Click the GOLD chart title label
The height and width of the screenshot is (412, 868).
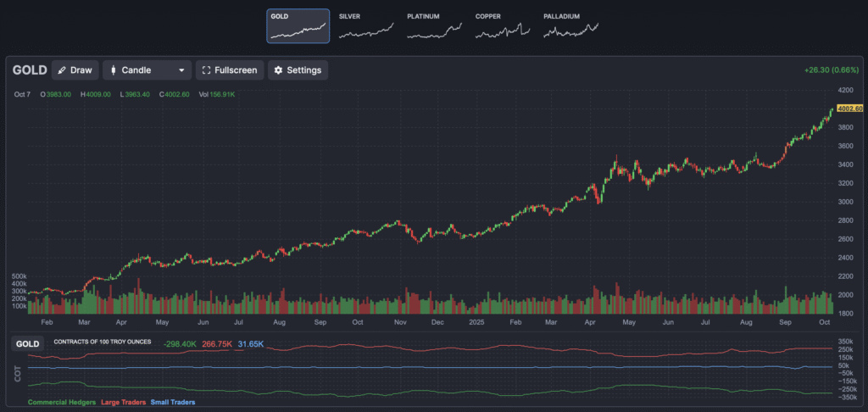[x=30, y=70]
